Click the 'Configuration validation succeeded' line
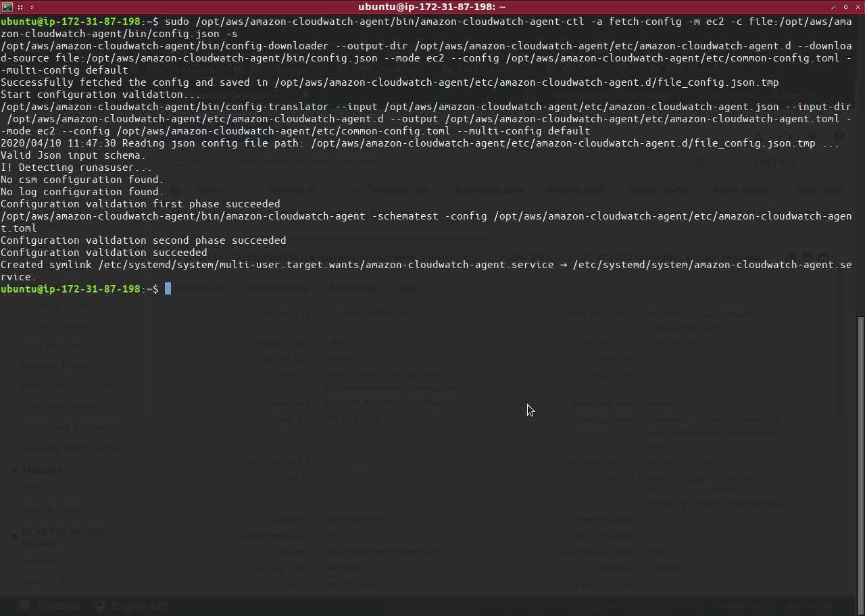The height and width of the screenshot is (616, 865). tap(103, 253)
